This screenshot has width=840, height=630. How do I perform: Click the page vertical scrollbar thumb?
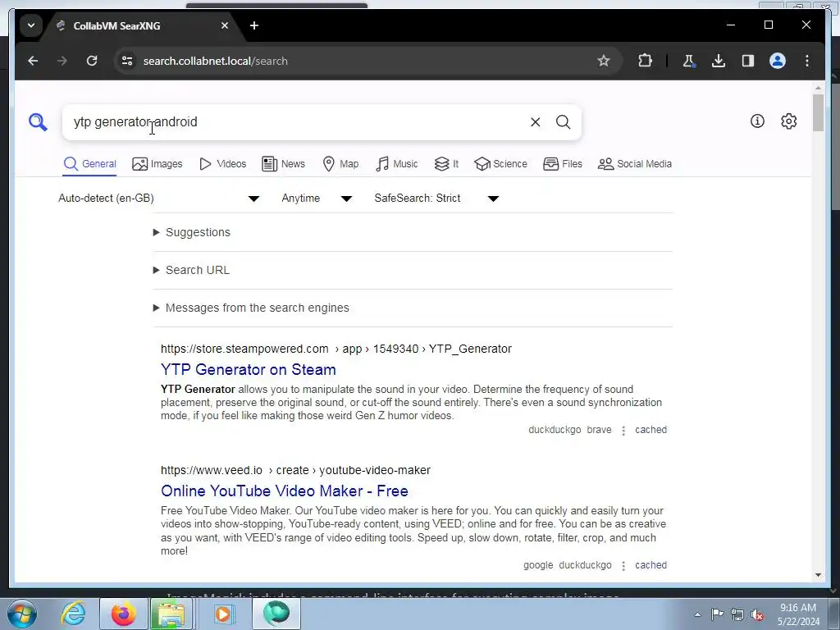[818, 112]
